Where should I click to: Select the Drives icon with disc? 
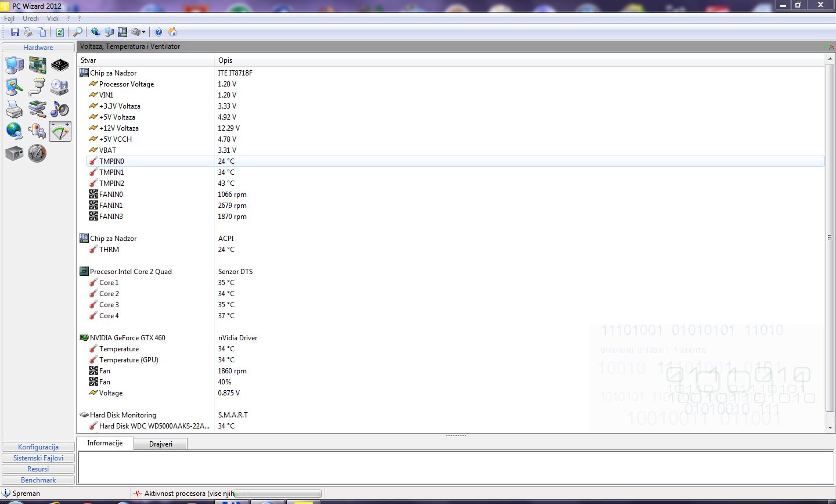pyautogui.click(x=60, y=87)
